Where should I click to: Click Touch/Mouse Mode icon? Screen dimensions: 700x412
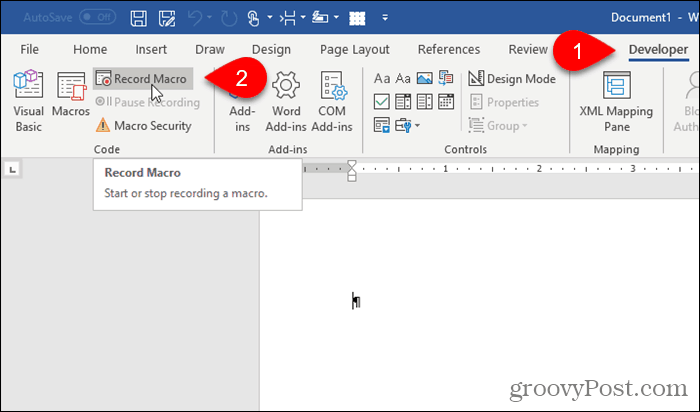253,18
